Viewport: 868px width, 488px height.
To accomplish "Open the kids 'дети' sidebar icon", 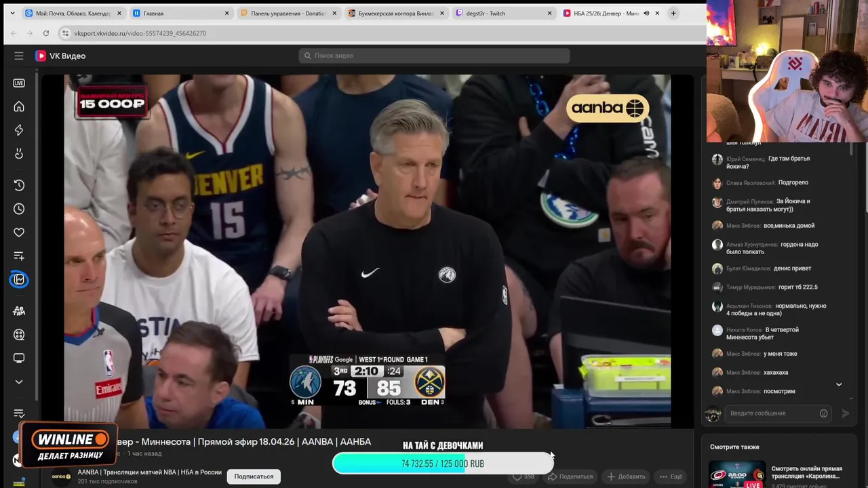I will (19, 310).
